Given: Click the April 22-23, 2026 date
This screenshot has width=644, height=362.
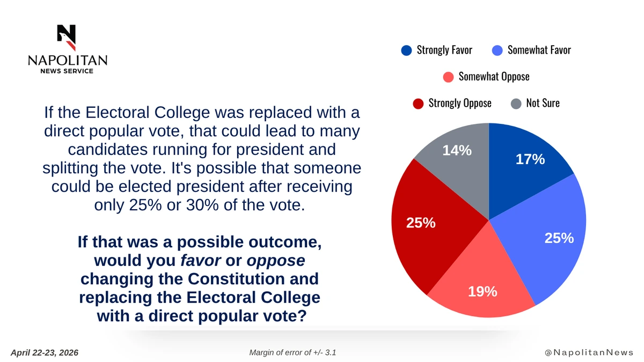Looking at the screenshot, I should [45, 352].
